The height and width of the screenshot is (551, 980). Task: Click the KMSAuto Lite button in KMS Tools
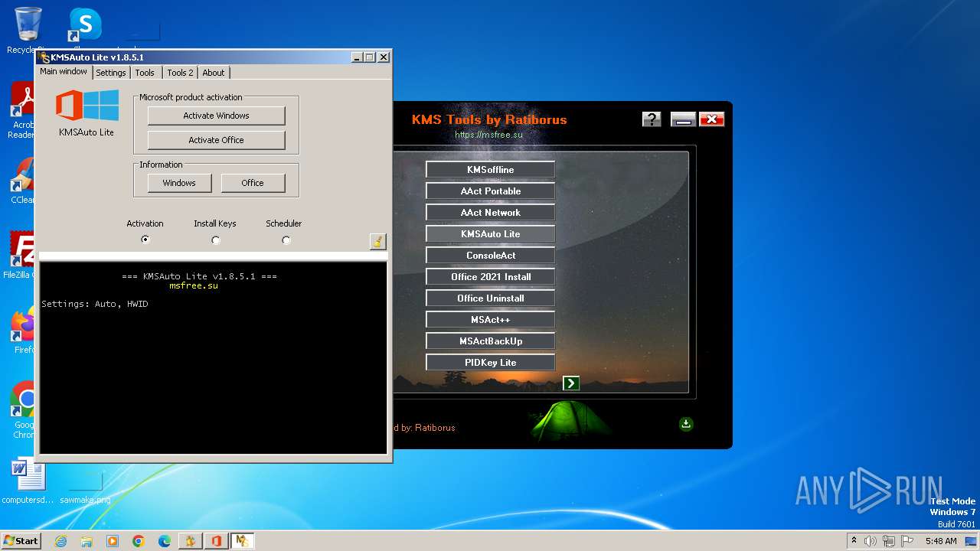[491, 234]
